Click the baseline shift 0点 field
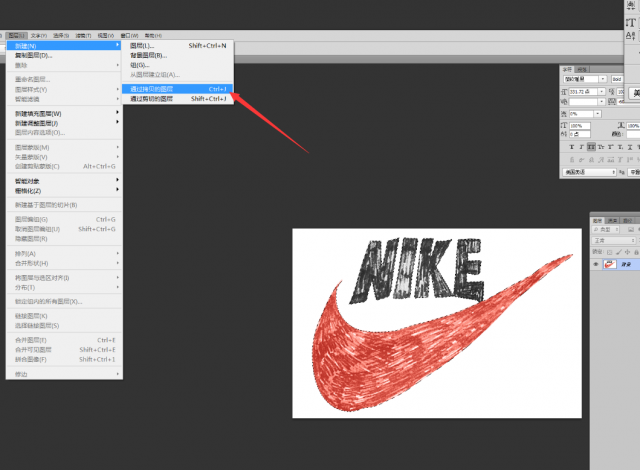This screenshot has width=640, height=470. 580,134
